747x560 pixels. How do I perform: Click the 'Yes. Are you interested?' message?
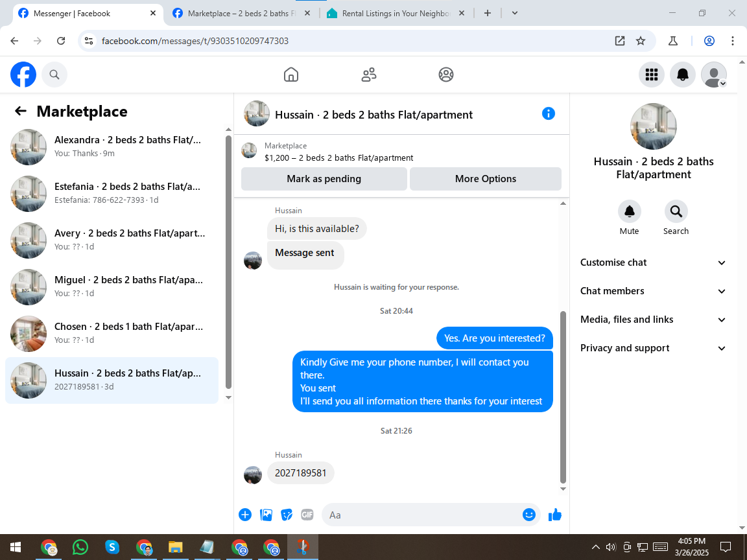(495, 338)
